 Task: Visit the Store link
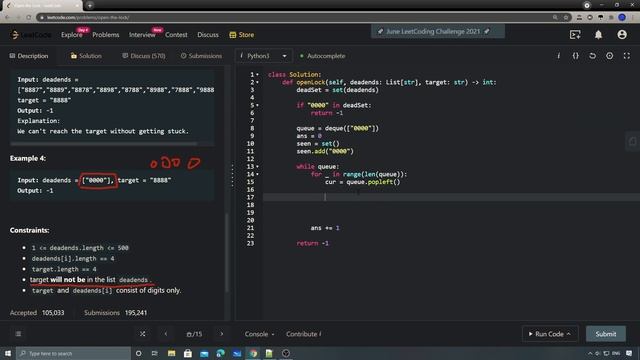point(242,35)
